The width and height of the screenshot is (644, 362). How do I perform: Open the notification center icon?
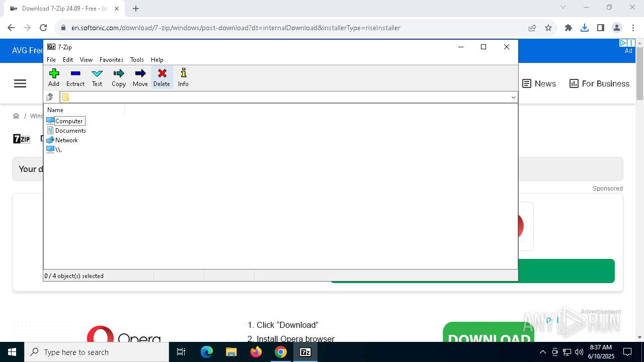coord(627,352)
